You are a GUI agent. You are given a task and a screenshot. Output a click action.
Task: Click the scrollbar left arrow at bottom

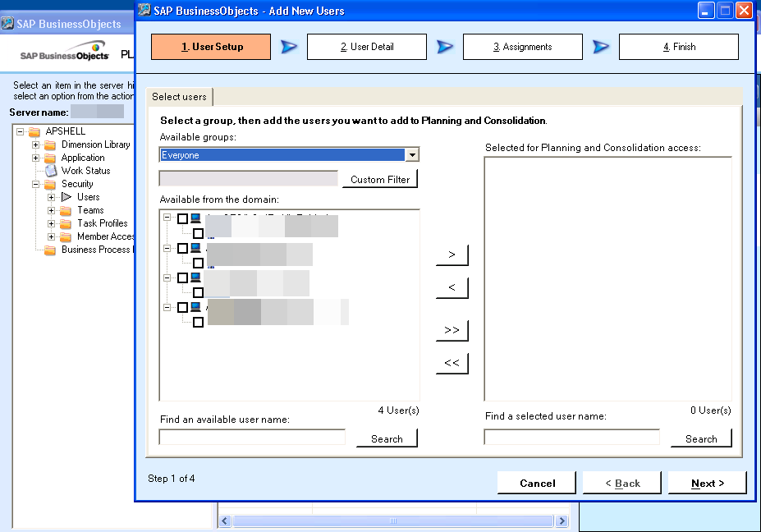click(x=225, y=521)
